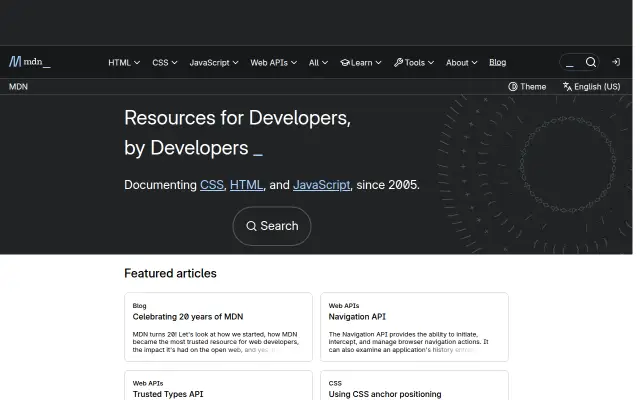Image resolution: width=640 pixels, height=400 pixels.
Task: Open the English (US) language selector
Action: coord(591,87)
